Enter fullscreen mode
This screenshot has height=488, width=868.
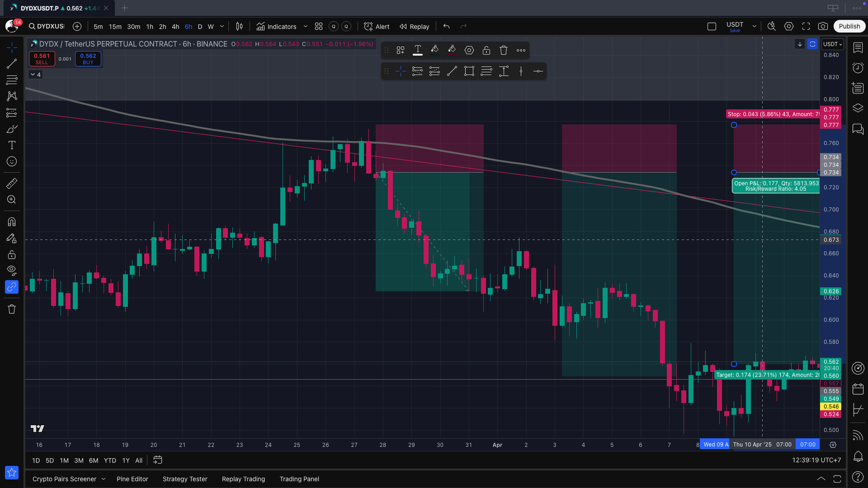[806, 26]
